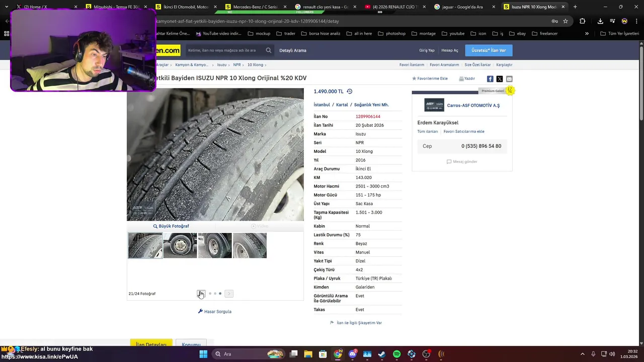This screenshot has width=644, height=362.
Task: Open Task View from taskbar
Action: point(294,354)
